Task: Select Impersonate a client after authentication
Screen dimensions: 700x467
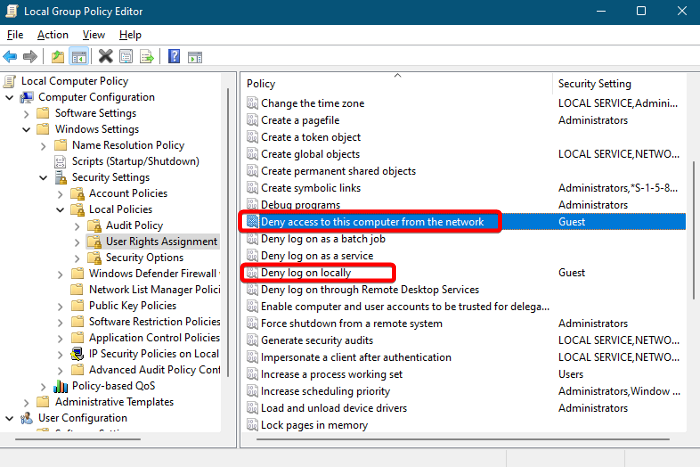Action: coord(356,358)
